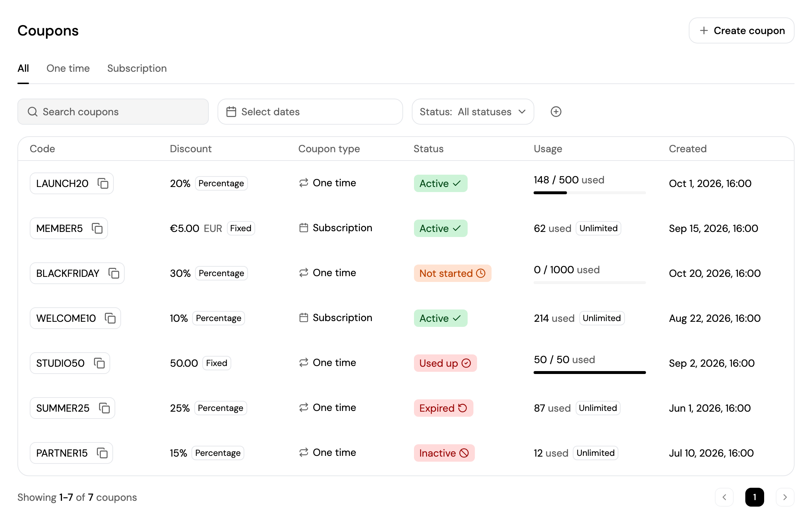Click the calendar icon in Select dates
Image resolution: width=812 pixels, height=524 pixels.
pyautogui.click(x=231, y=112)
